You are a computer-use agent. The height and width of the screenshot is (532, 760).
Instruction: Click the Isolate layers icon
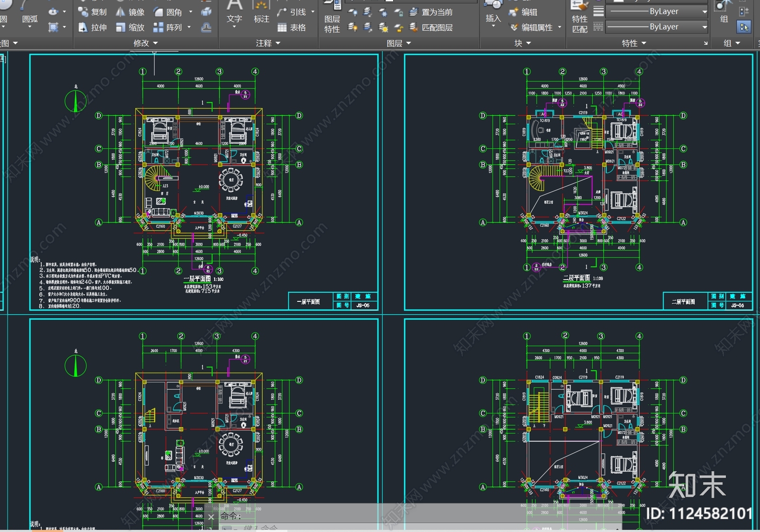[x=368, y=12]
